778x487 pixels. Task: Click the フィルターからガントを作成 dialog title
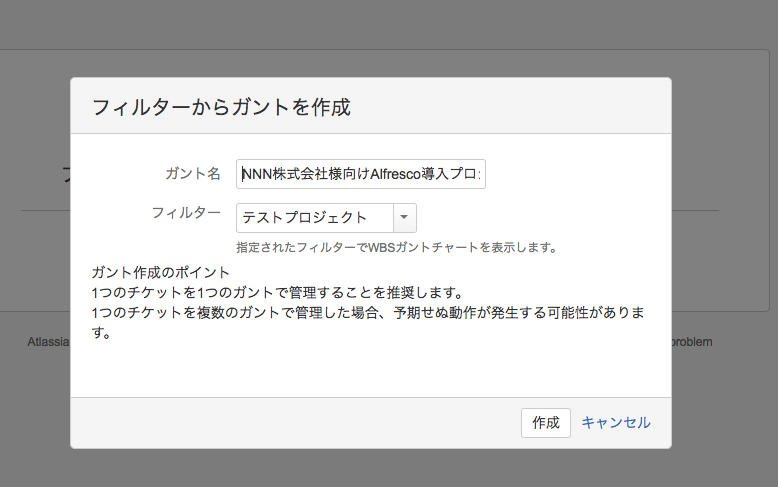pos(221,107)
